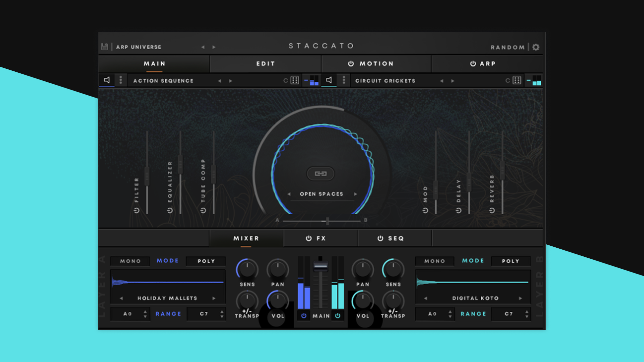Viewport: 644px width, 362px height.
Task: Click the Filter power icon
Action: click(136, 210)
